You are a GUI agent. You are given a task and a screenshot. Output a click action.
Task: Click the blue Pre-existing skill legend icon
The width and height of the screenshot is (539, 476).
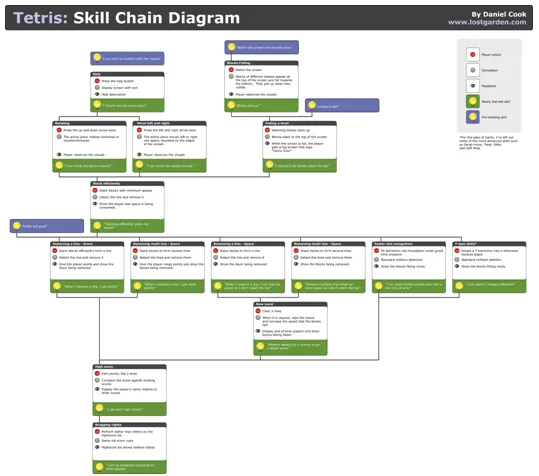473,117
